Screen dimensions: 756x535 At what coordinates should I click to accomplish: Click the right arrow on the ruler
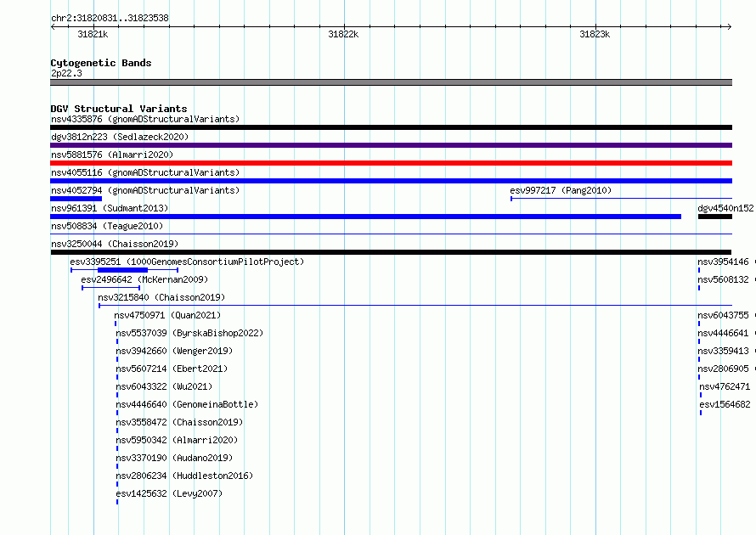[x=730, y=27]
